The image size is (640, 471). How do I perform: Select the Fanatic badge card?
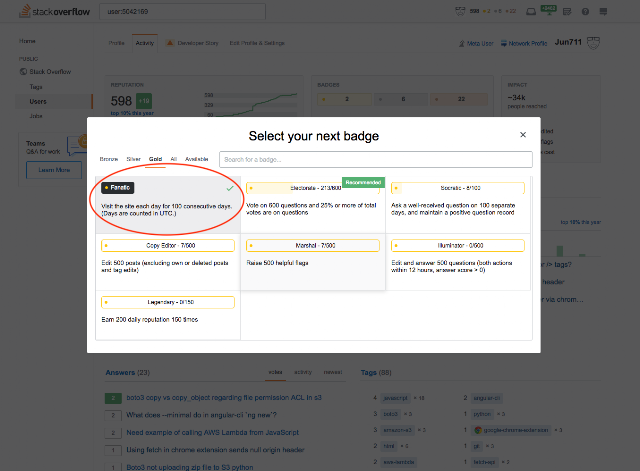coord(168,204)
